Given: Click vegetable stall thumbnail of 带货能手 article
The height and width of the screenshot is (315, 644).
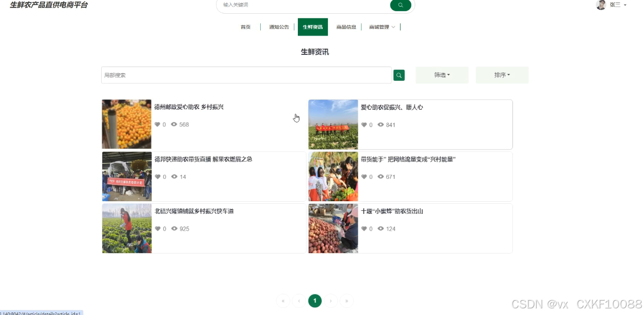Looking at the screenshot, I should pyautogui.click(x=333, y=177).
